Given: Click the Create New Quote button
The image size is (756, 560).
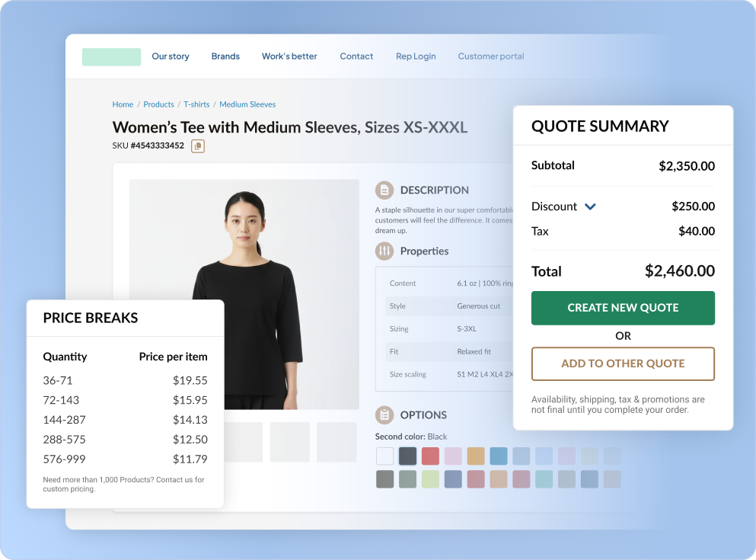Looking at the screenshot, I should point(622,308).
